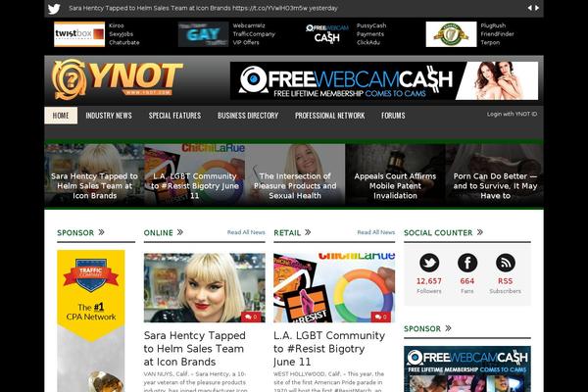Click the Twitter bird icon in ticker

[54, 9]
